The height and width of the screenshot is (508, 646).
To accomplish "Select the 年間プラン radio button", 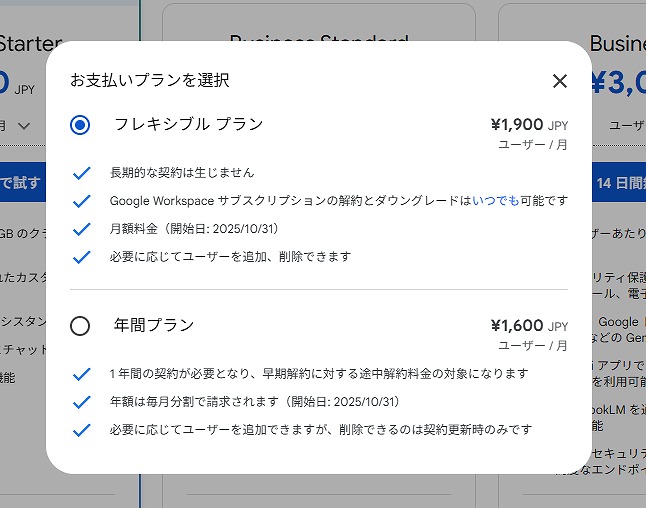I will (x=80, y=326).
